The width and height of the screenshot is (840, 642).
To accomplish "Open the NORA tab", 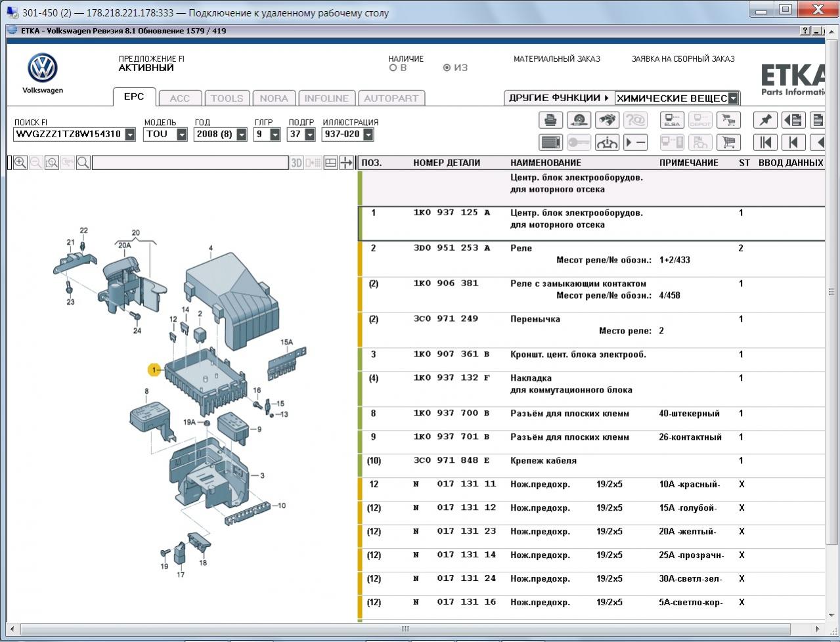I will click(x=274, y=98).
